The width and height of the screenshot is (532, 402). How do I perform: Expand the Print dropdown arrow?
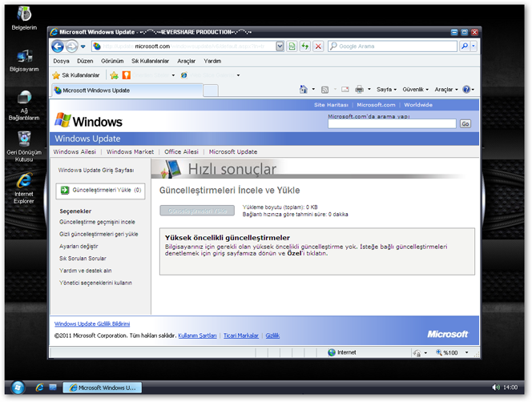pos(369,90)
